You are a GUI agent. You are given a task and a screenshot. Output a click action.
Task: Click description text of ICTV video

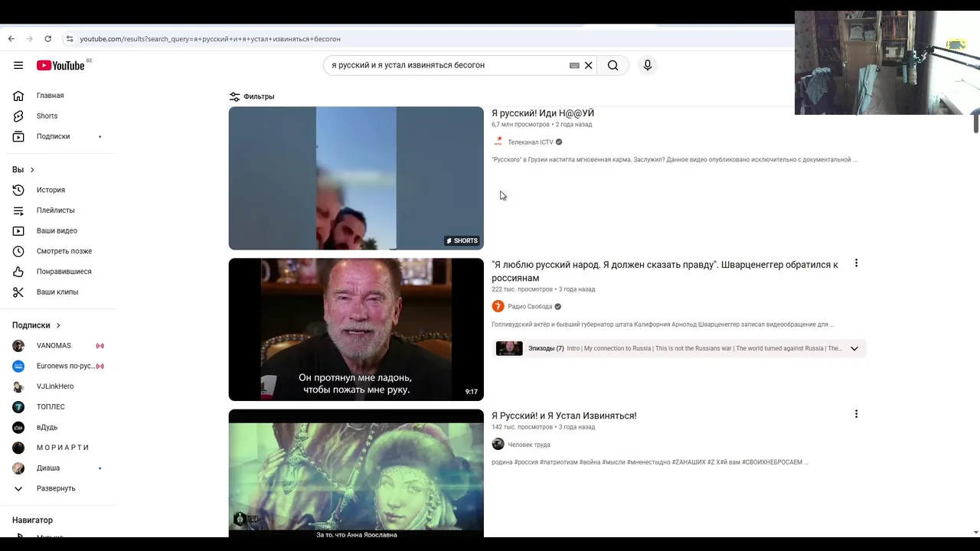coord(675,160)
